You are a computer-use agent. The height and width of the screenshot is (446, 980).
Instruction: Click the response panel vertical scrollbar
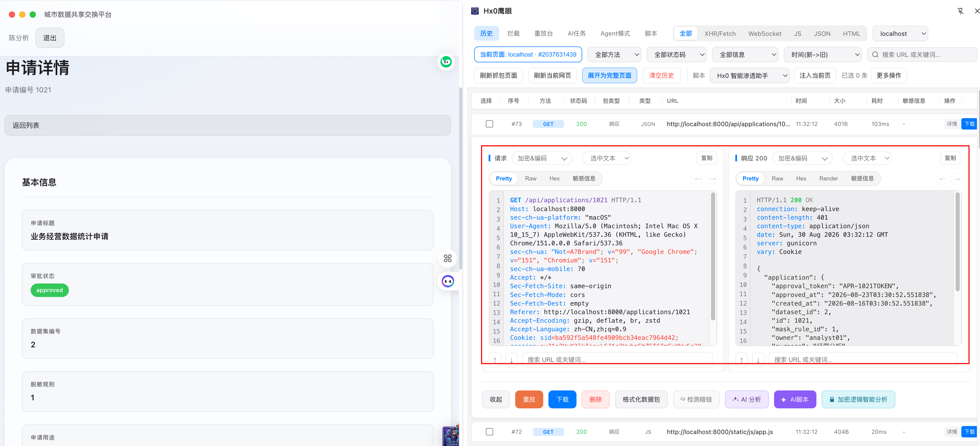click(x=958, y=242)
